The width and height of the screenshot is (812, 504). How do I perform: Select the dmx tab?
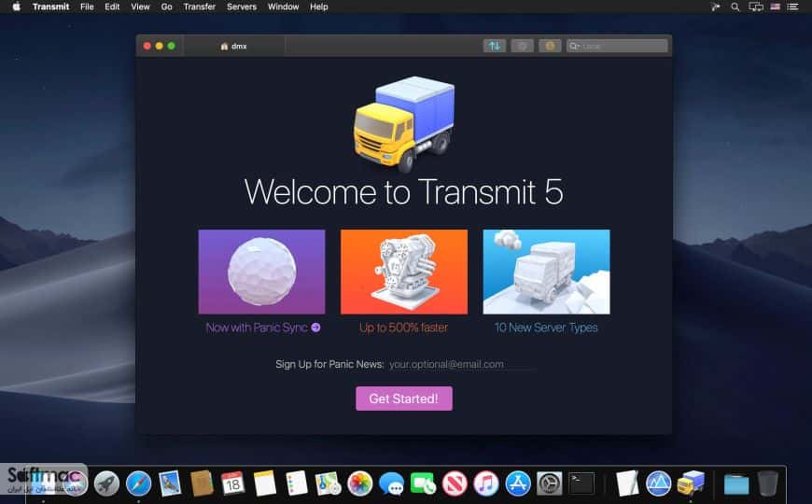coord(233,46)
